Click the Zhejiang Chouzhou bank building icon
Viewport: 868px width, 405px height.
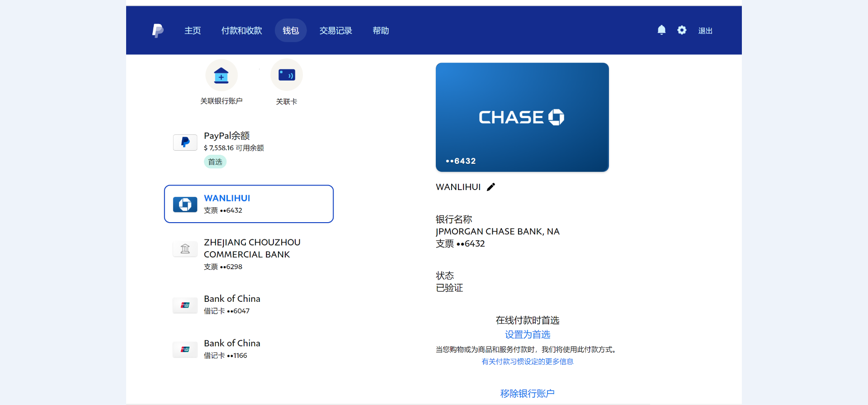coord(185,249)
